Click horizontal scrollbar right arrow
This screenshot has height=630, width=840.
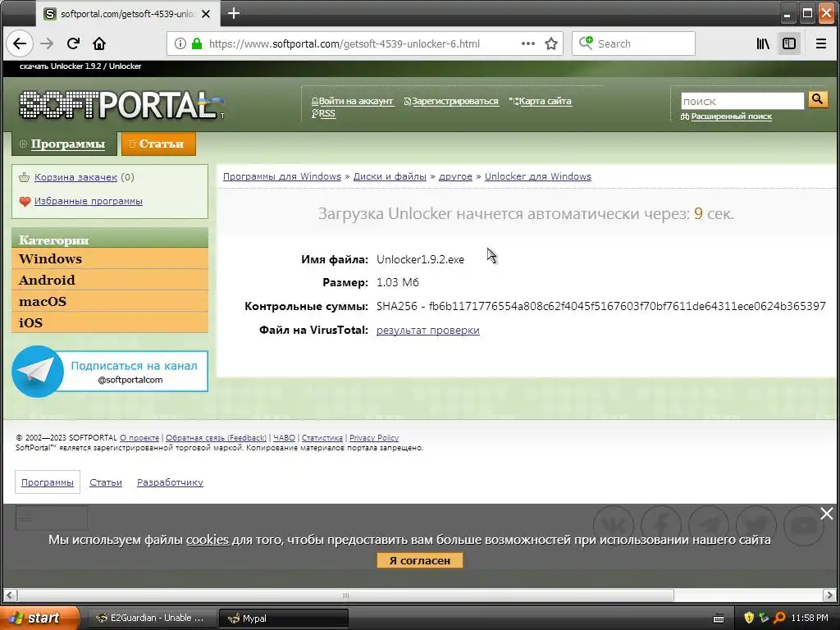pyautogui.click(x=830, y=596)
